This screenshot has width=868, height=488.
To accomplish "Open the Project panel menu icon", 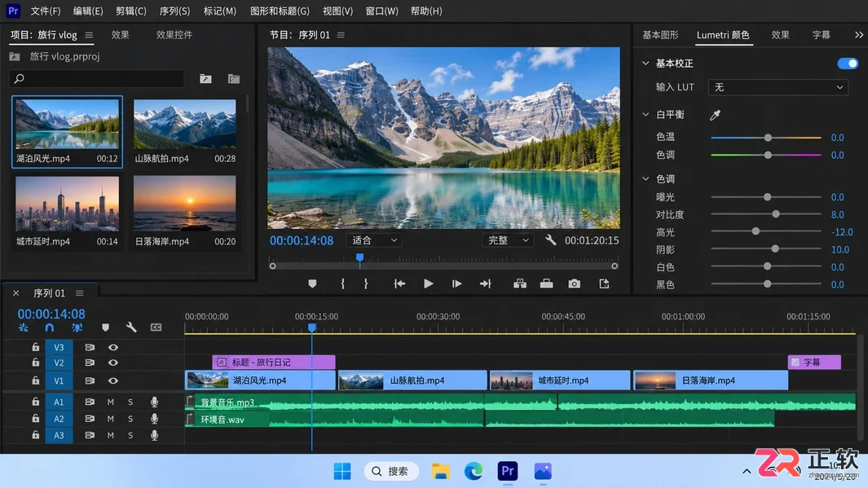I will (89, 35).
